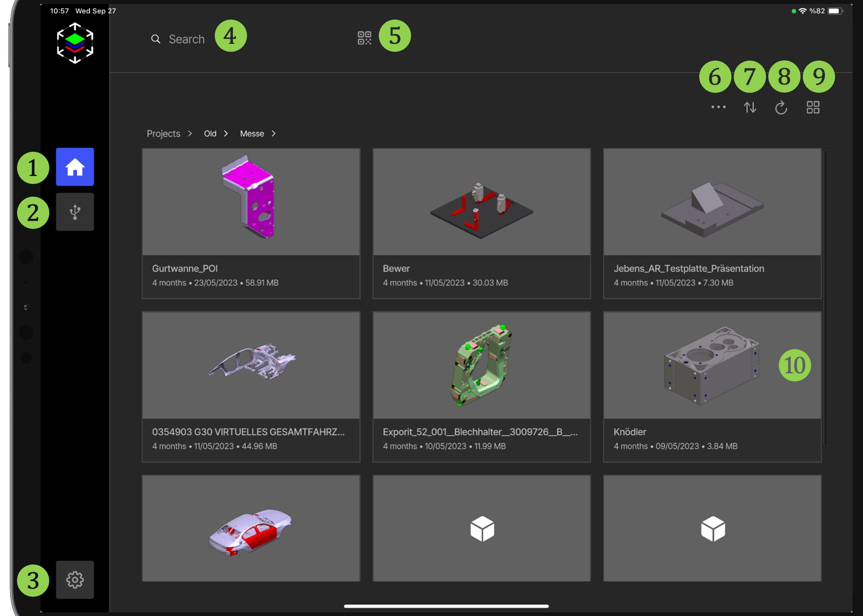Image resolution: width=863 pixels, height=616 pixels.
Task: Open the USB device section
Action: point(75,212)
